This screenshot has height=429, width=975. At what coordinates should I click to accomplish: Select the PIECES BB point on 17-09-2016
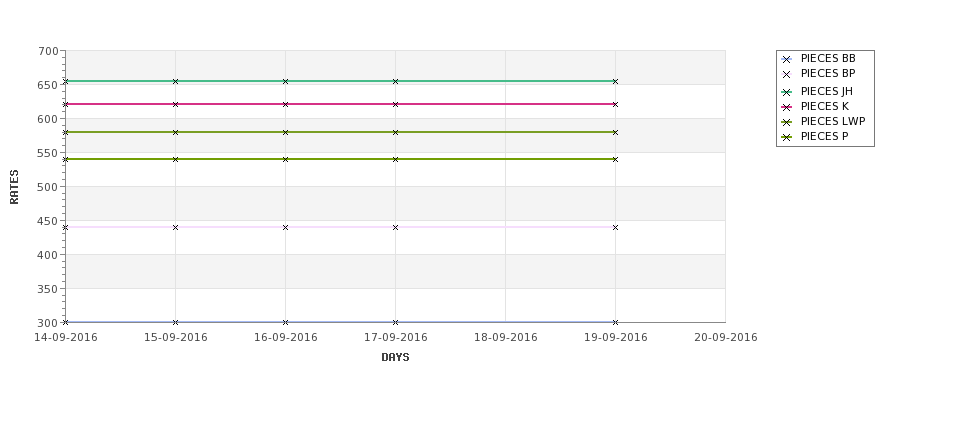(395, 322)
